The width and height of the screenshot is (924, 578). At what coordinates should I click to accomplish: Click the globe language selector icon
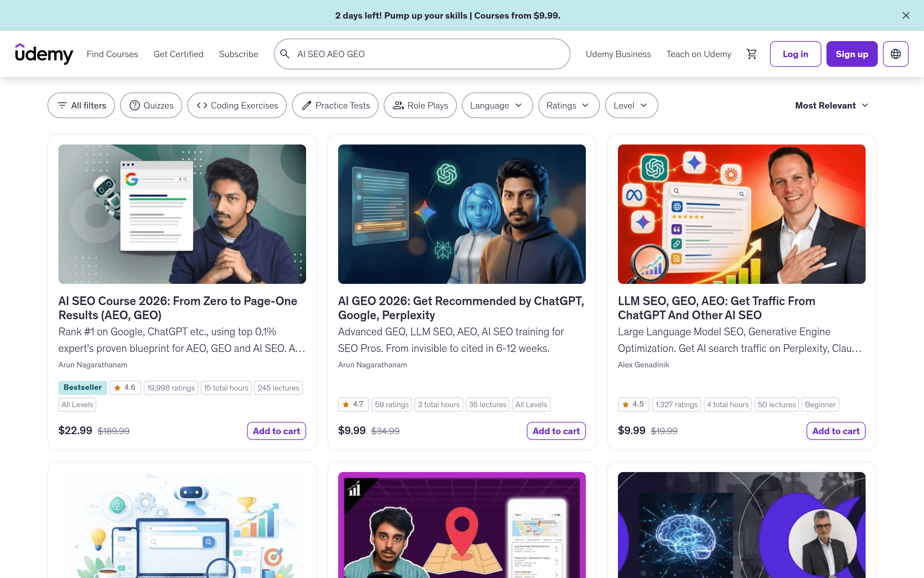point(895,54)
